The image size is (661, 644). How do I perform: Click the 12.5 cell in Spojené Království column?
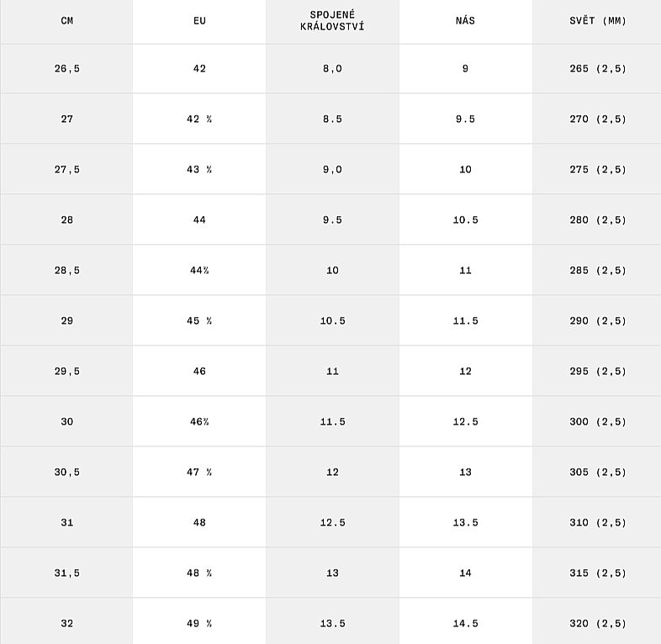coord(332,523)
